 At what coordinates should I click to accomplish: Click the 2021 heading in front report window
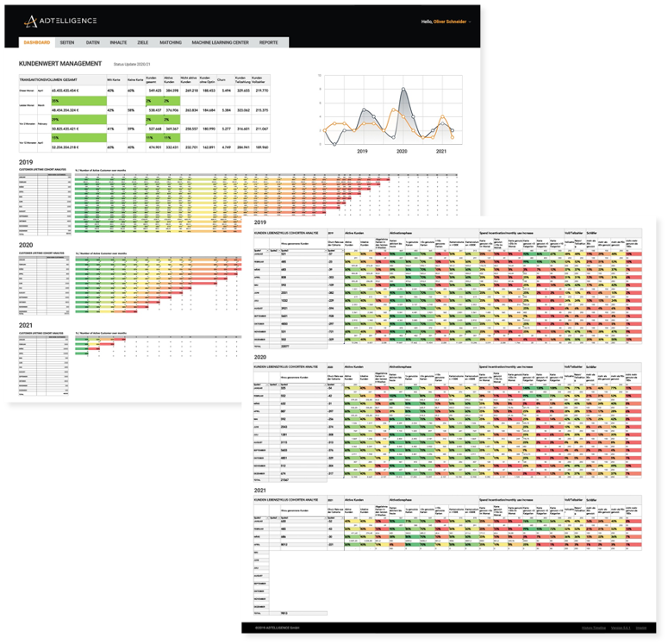click(259, 491)
